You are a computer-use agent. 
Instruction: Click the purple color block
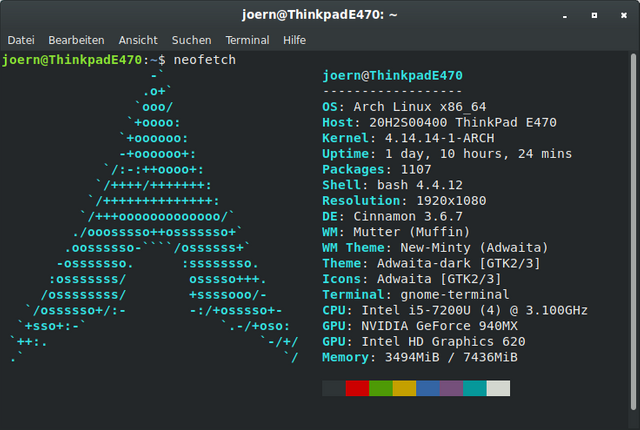451,388
